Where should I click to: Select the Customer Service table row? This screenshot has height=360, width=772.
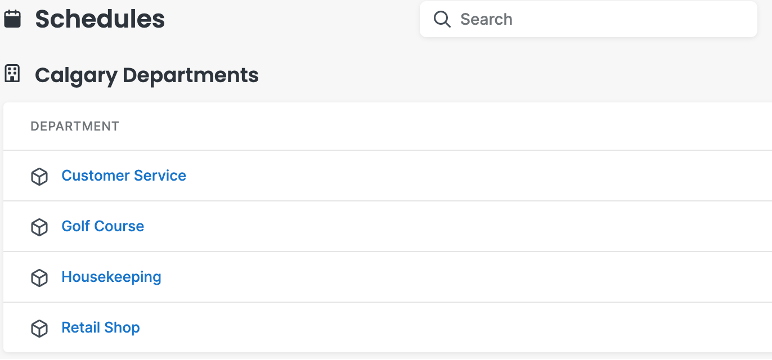[387, 176]
